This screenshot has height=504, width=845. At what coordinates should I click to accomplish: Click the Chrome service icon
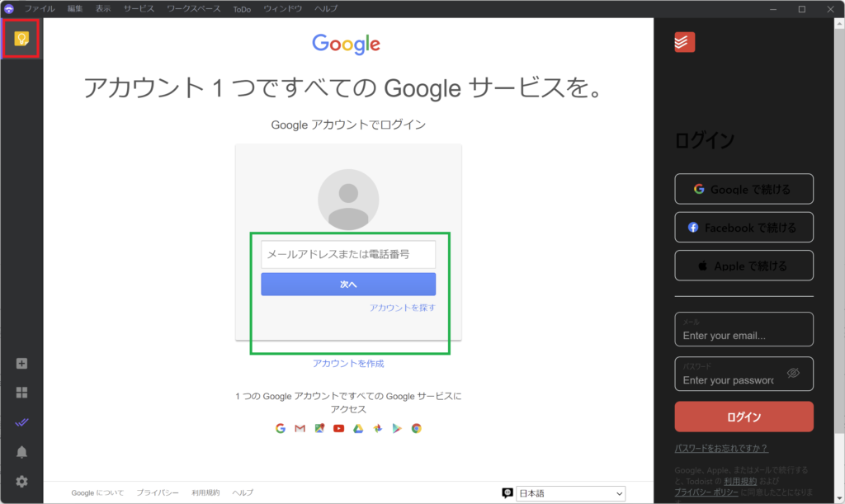416,429
